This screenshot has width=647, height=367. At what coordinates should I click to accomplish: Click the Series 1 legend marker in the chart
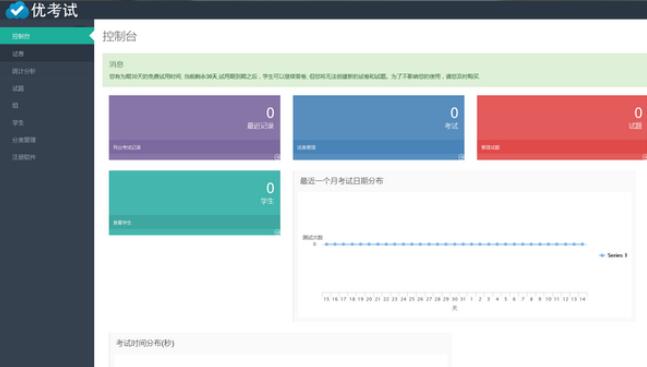[602, 255]
